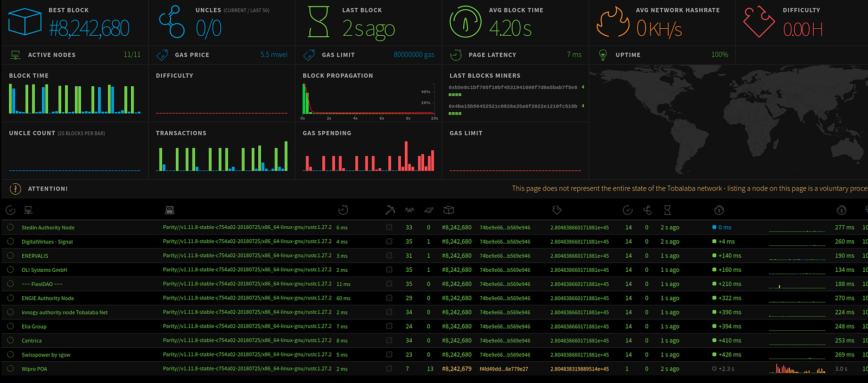The image size is (868, 383).
Task: Sort by node type laptop icon
Action: [x=169, y=210]
